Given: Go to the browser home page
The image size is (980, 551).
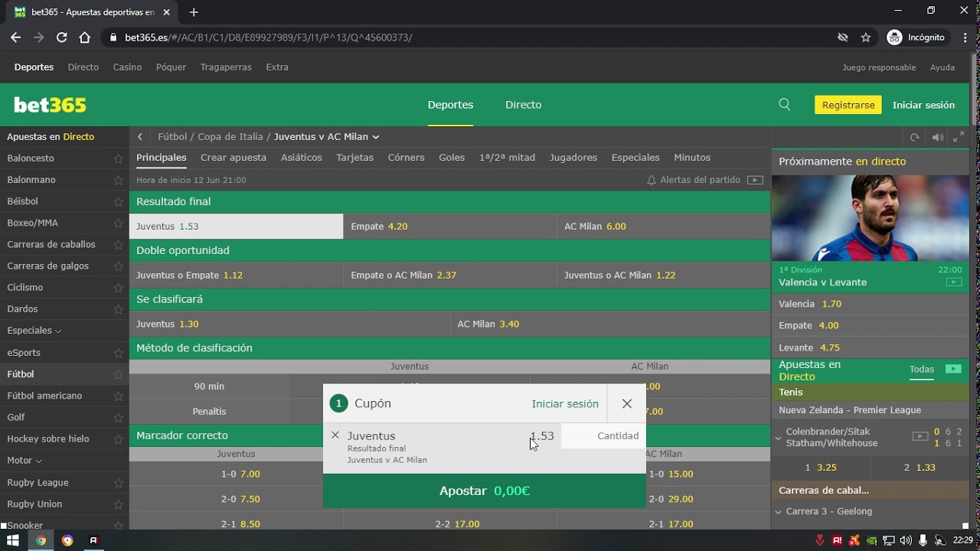Looking at the screenshot, I should click(x=85, y=37).
